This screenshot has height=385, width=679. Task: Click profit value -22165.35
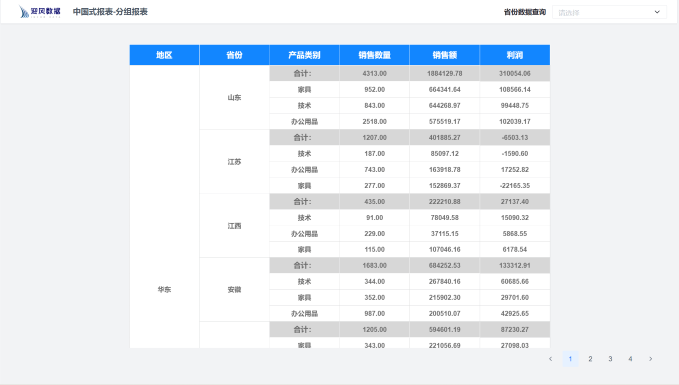coord(515,186)
